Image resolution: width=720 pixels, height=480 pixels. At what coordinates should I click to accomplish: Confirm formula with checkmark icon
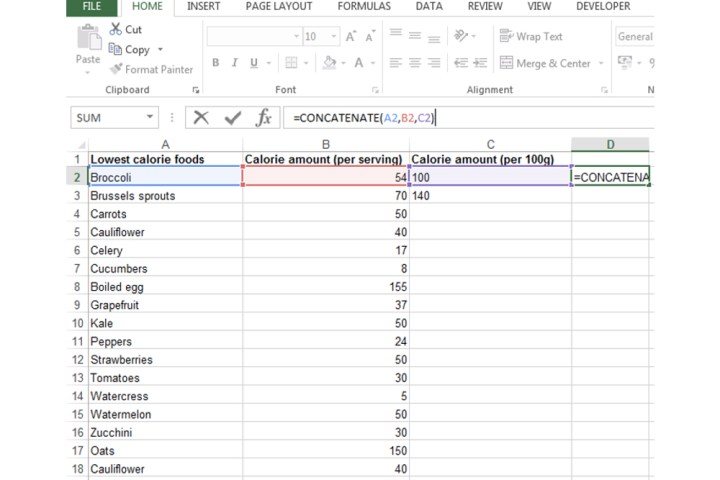233,118
